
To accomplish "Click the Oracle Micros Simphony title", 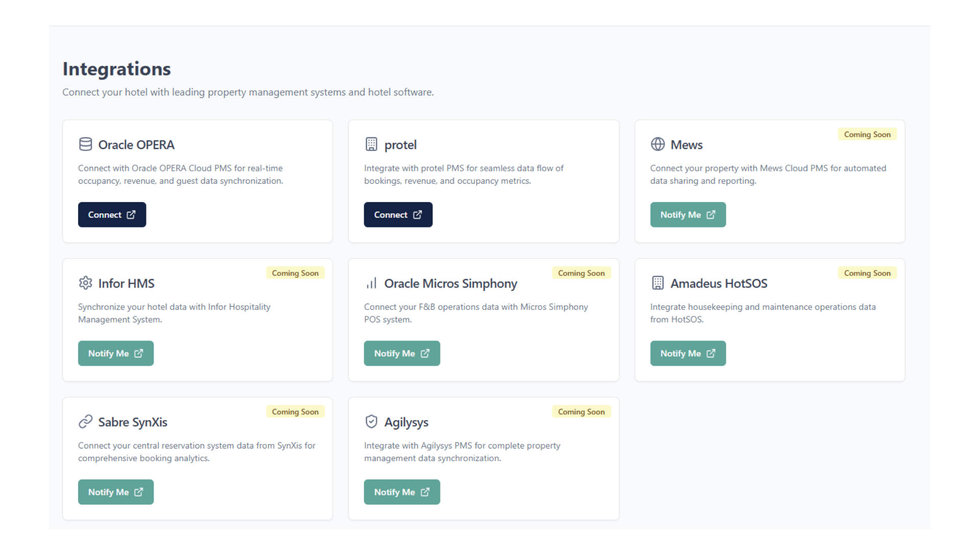I will pos(451,284).
